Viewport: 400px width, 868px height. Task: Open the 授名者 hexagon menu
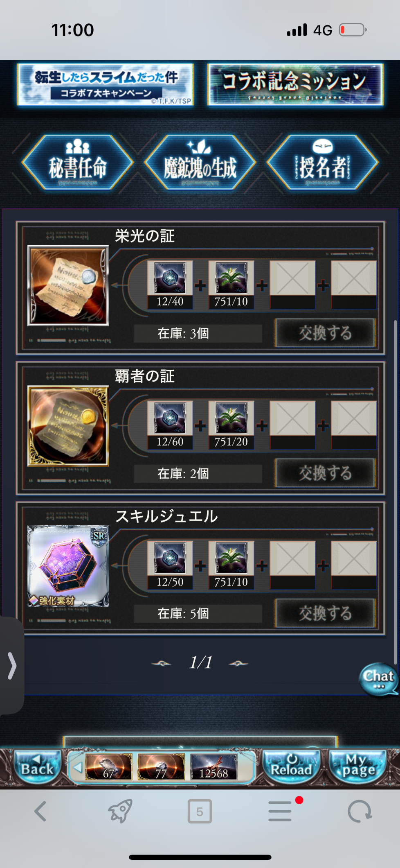coord(323,163)
